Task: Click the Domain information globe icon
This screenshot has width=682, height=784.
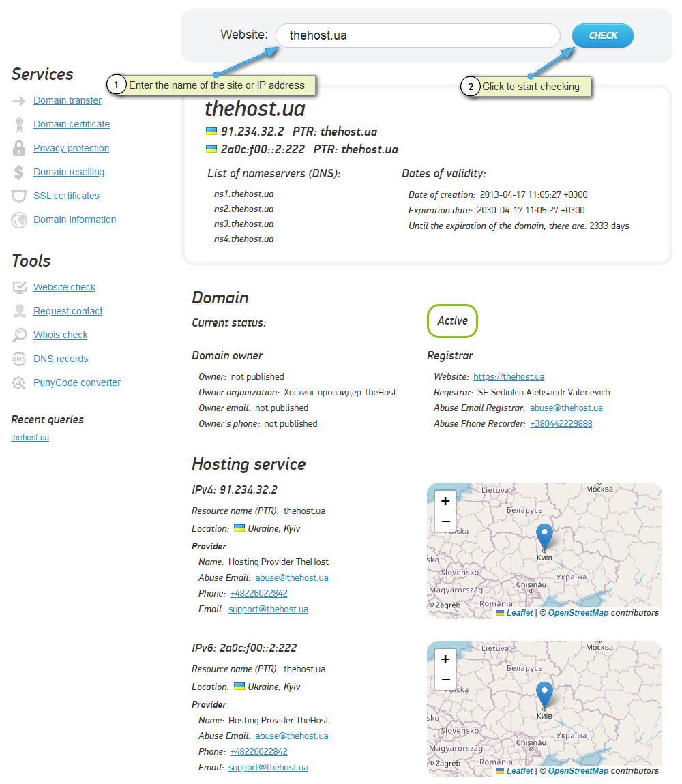Action: pos(19,220)
